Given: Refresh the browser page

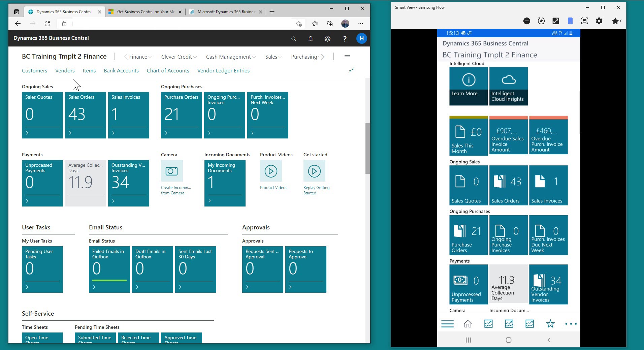Looking at the screenshot, I should click(47, 23).
